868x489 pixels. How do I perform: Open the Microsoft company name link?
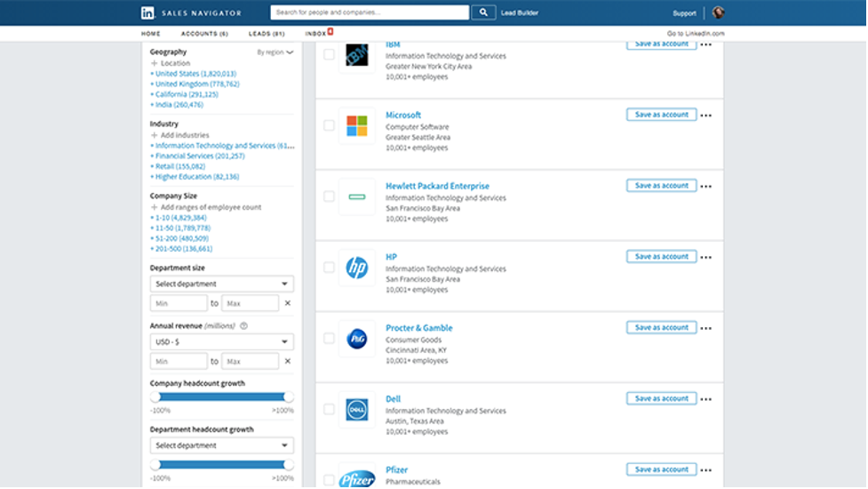click(403, 116)
